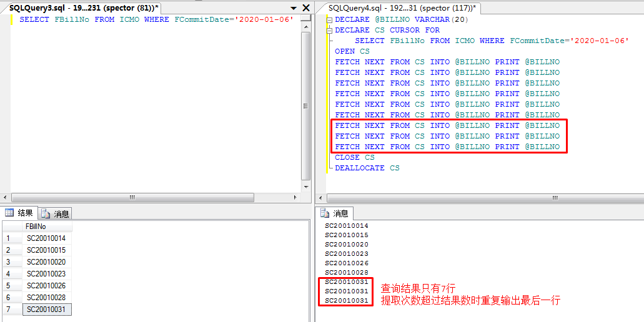Click SC20010026 in the right messages output
The height and width of the screenshot is (322, 644).
point(347,263)
